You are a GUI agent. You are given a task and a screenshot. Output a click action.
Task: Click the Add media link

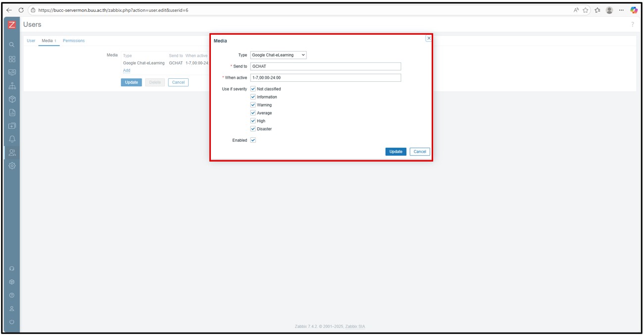click(127, 70)
